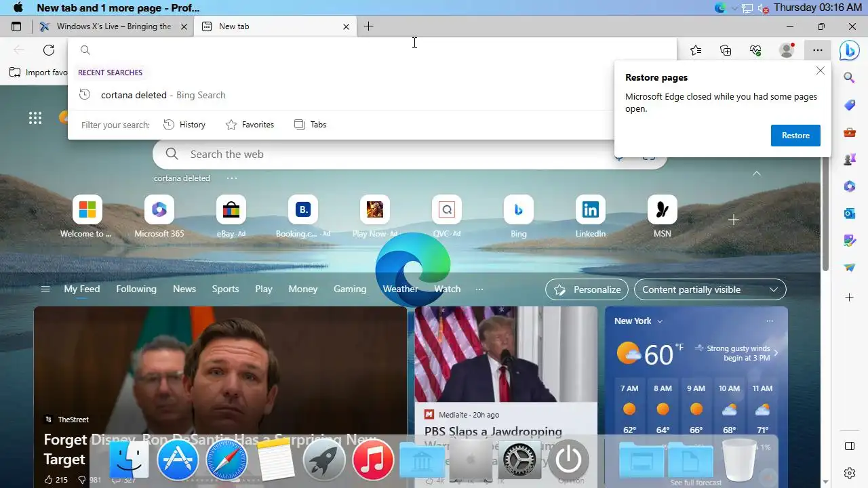Viewport: 868px width, 488px height.
Task: Open sidebar Games chess icon
Action: [849, 160]
